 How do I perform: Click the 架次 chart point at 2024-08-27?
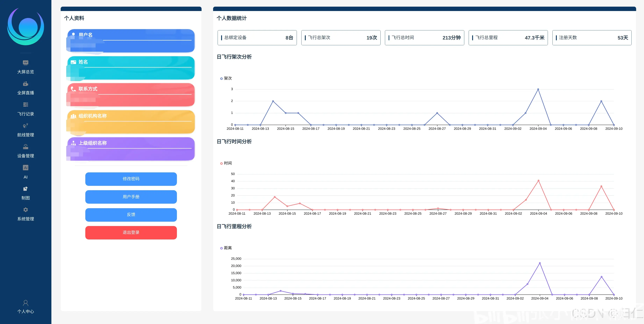(437, 113)
